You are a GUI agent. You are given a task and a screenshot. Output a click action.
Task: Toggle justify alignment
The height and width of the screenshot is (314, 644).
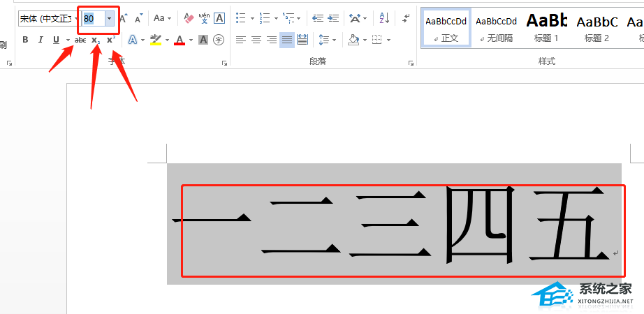click(x=287, y=40)
